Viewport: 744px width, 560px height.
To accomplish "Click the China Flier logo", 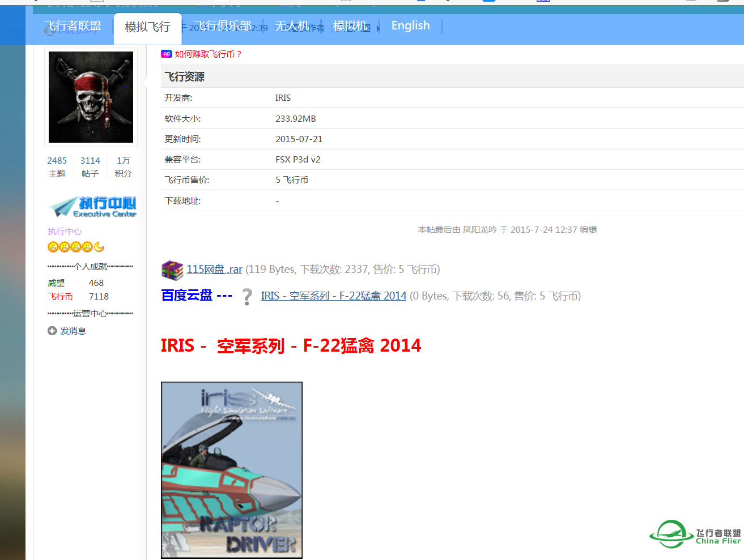I will tap(695, 533).
